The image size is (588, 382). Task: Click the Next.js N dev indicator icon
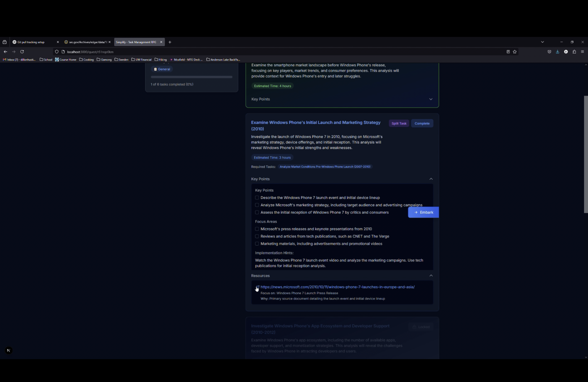pos(8,350)
